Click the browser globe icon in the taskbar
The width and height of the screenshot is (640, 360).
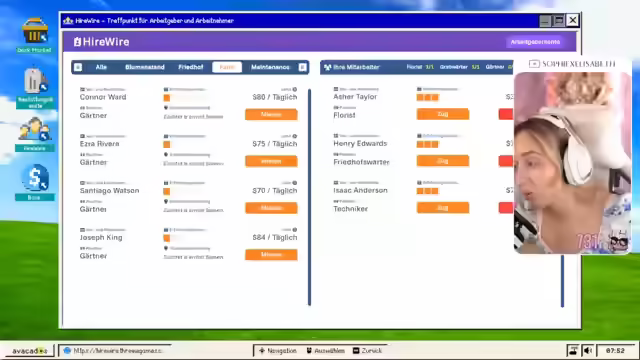click(x=67, y=350)
